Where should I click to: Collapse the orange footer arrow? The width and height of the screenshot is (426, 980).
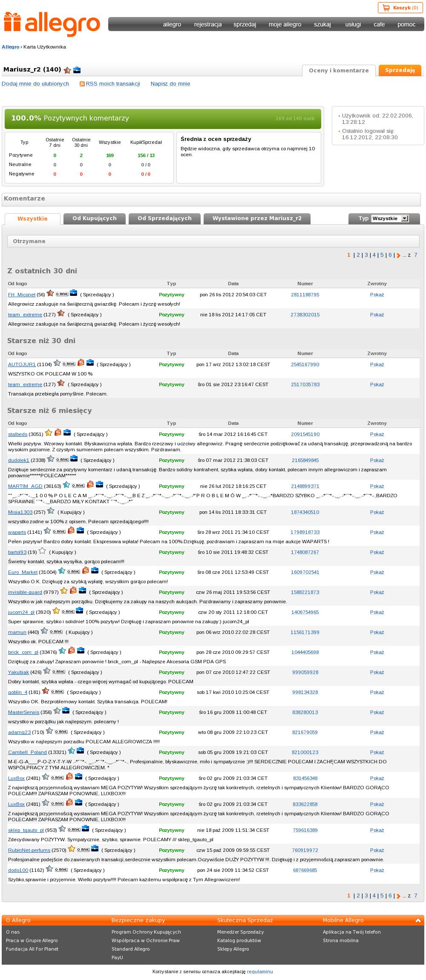419,920
